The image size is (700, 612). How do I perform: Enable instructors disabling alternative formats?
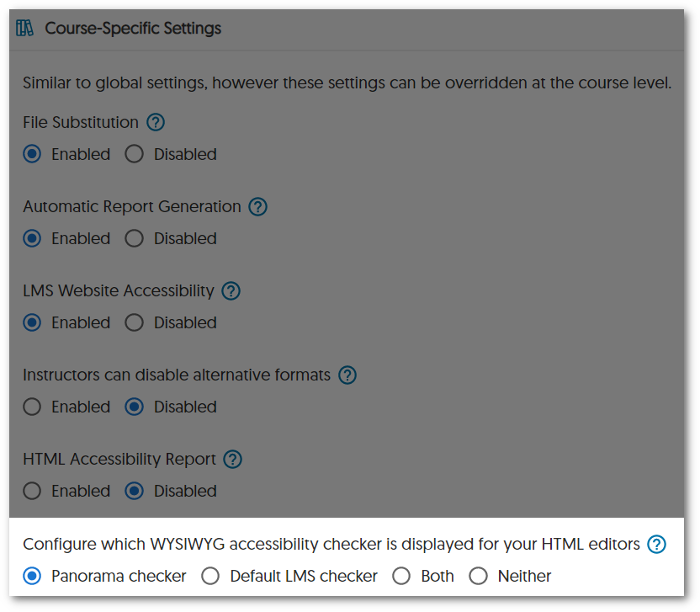click(x=33, y=407)
